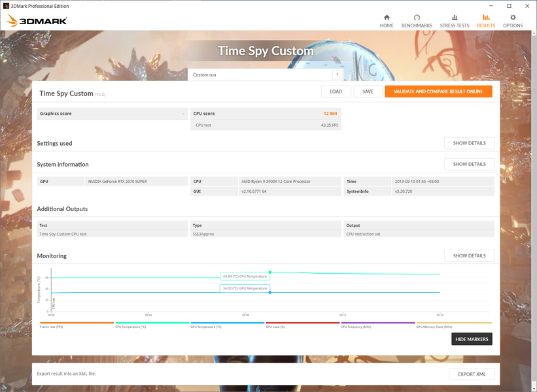This screenshot has height=392, width=537.
Task: Toggle GPU Load (%) legend swatch
Action: [303, 323]
